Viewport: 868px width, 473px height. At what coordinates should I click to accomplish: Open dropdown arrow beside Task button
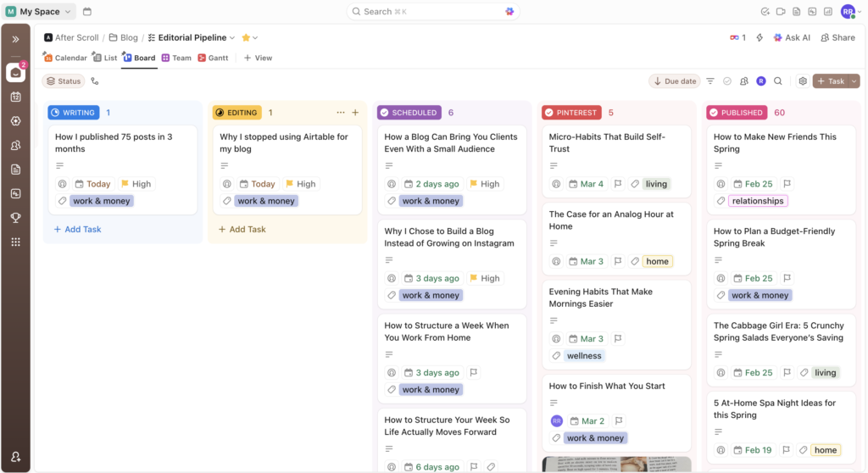pyautogui.click(x=854, y=81)
